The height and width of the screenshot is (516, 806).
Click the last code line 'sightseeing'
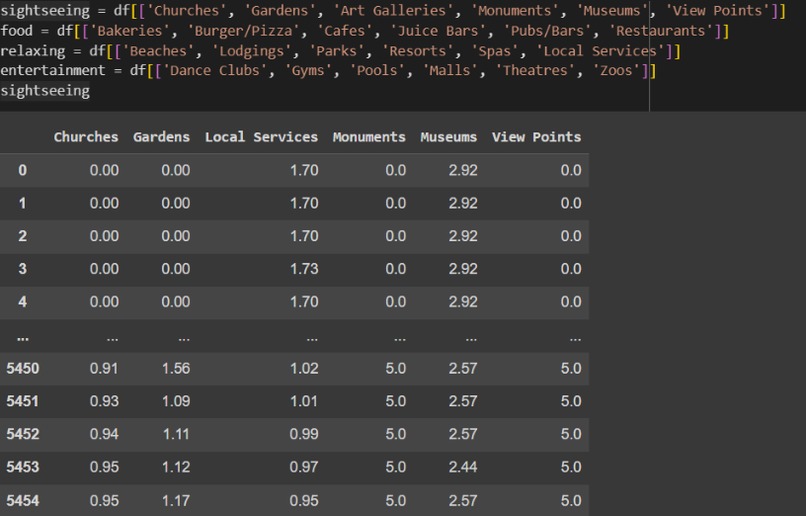click(45, 91)
